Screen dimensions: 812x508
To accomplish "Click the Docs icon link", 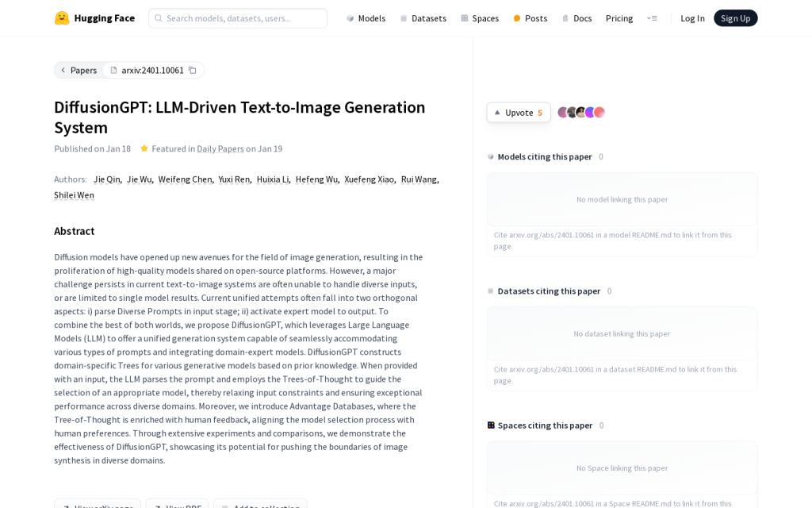I will [x=565, y=18].
